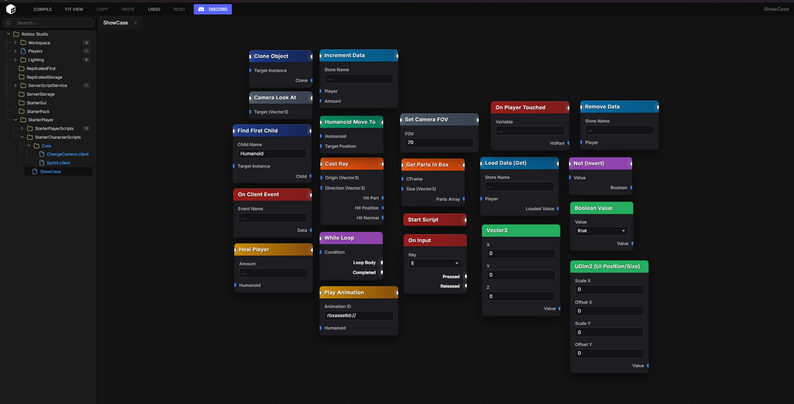Click the ShowCase title at top right
The width and height of the screenshot is (794, 404).
click(x=776, y=9)
